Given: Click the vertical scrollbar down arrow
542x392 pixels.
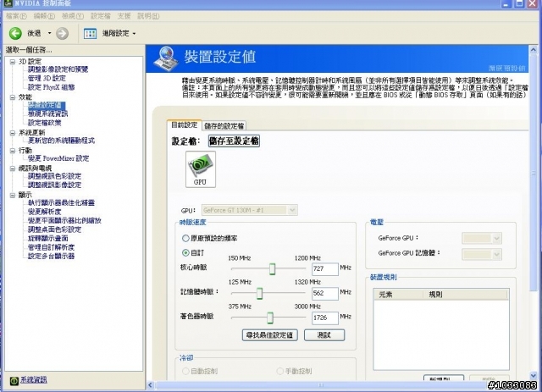Looking at the screenshot, I should point(534,375).
